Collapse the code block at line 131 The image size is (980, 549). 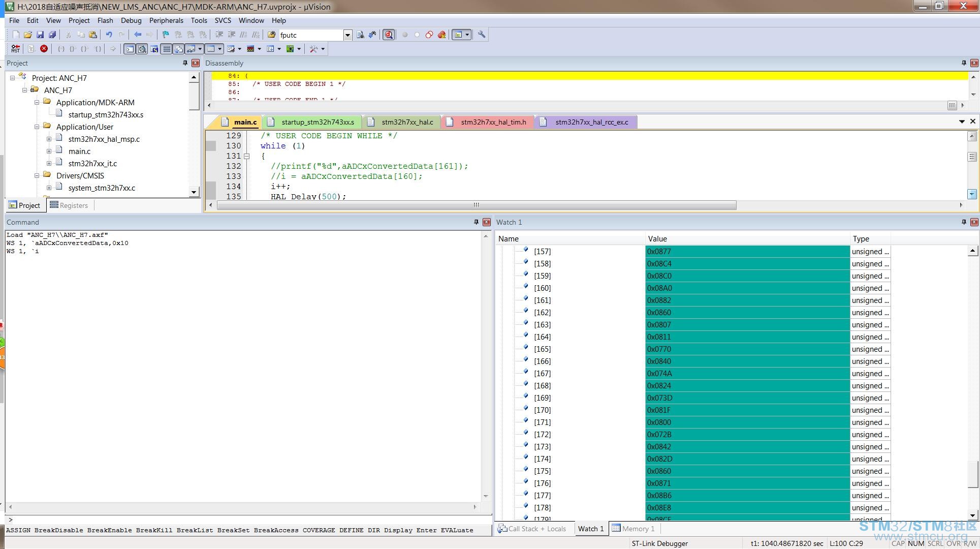tap(247, 156)
